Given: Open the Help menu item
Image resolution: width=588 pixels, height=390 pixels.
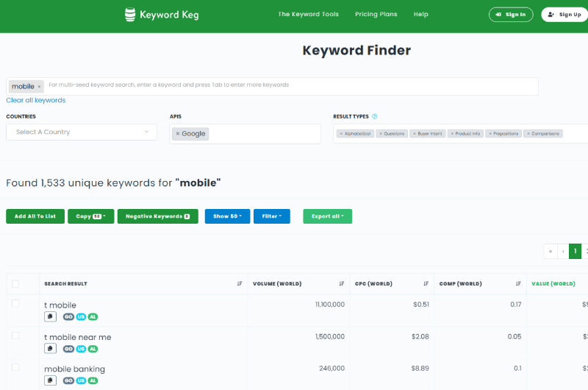Looking at the screenshot, I should pos(420,14).
